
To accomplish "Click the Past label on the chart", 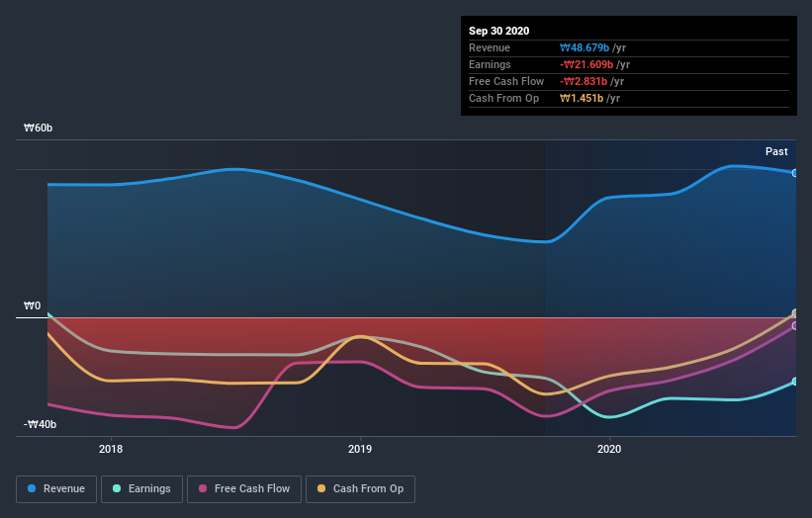I will [x=776, y=151].
